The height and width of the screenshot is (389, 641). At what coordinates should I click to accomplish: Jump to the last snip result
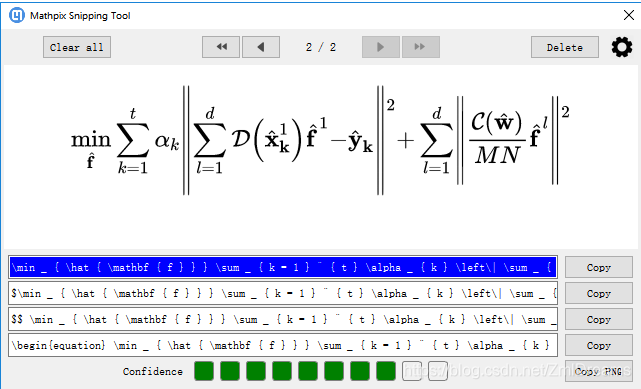[421, 47]
